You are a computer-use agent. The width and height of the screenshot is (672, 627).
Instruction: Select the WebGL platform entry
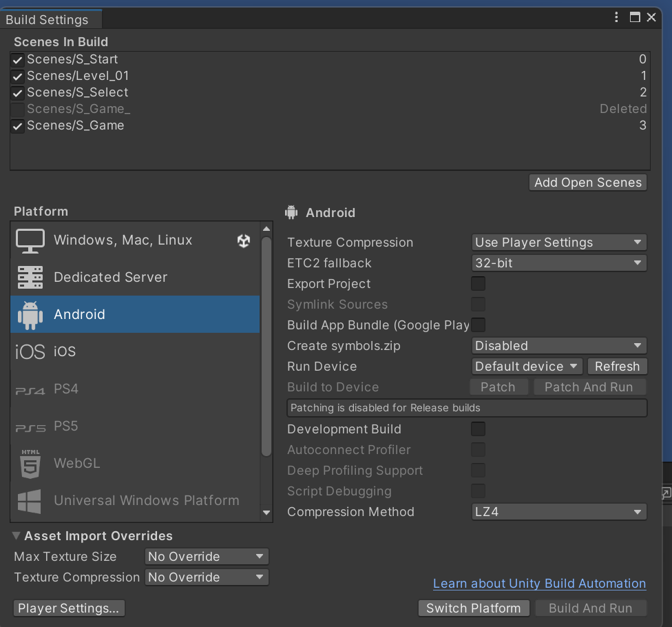(x=135, y=463)
